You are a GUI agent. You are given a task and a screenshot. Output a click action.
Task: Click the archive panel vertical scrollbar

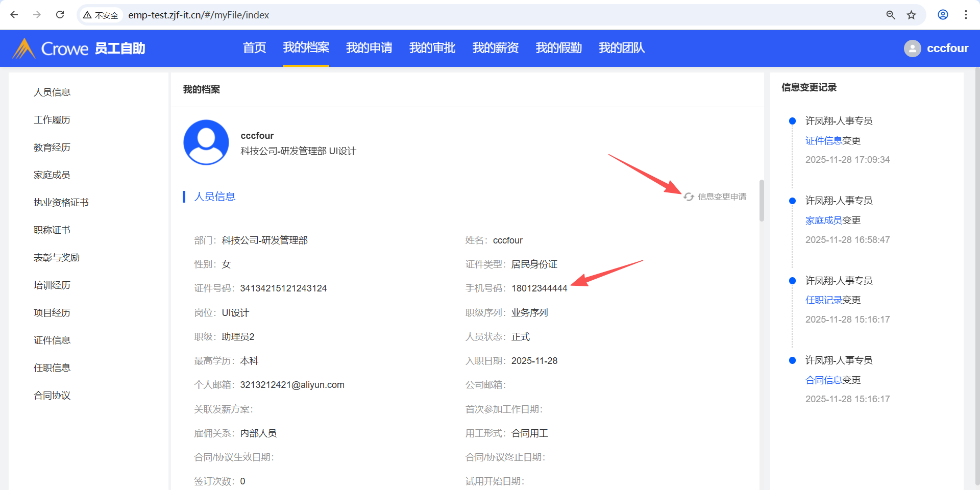coord(762,201)
